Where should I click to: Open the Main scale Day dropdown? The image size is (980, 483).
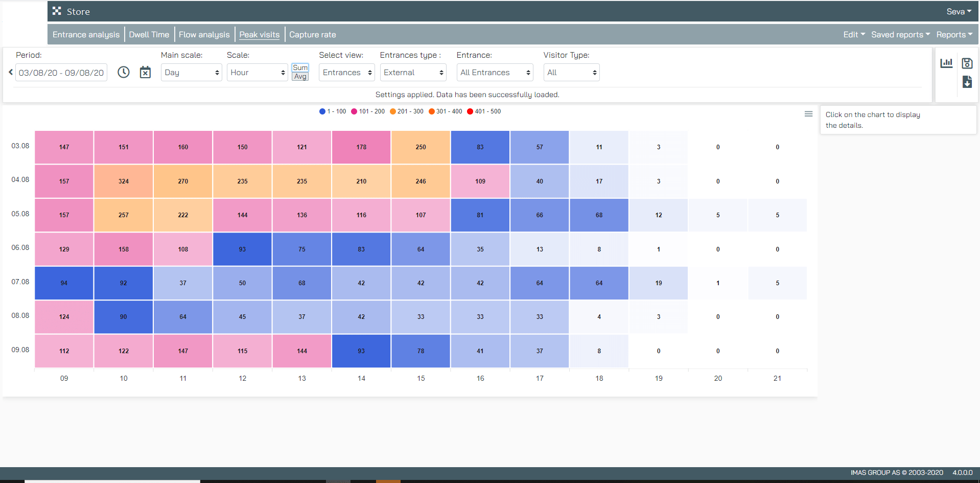(191, 73)
